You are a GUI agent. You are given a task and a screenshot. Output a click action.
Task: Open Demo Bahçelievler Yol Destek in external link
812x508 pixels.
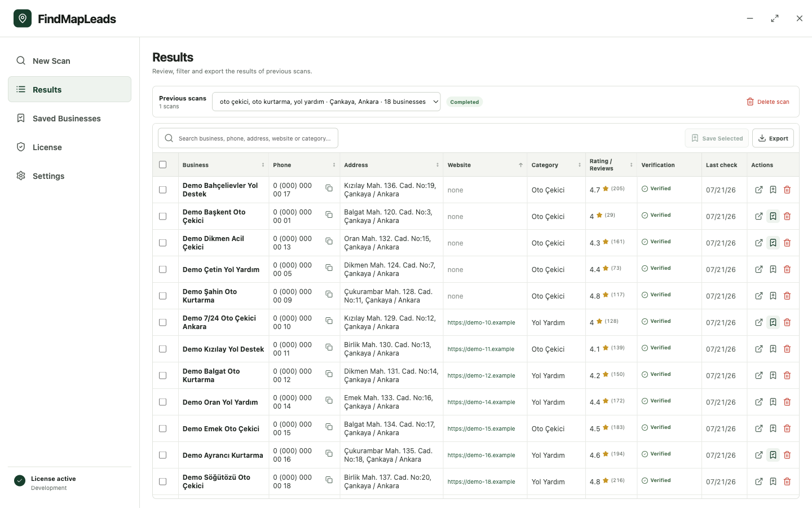(759, 190)
